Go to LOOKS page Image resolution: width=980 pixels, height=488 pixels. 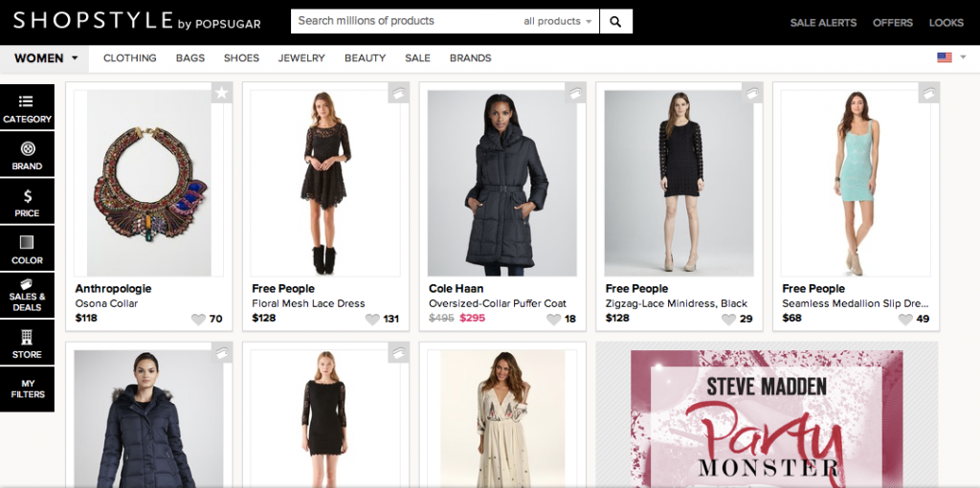[947, 23]
